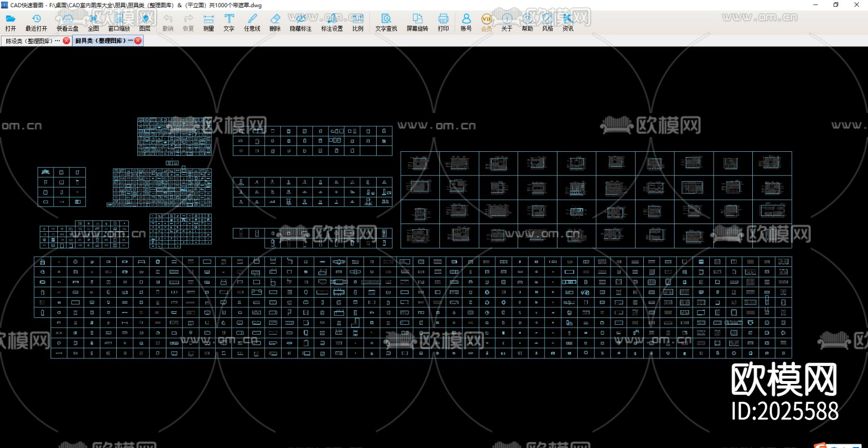Open the 会员 VIP membership page
The image size is (868, 448).
click(487, 23)
